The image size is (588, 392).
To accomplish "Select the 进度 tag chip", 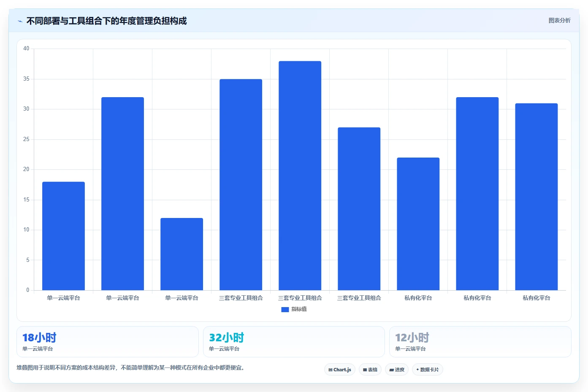I will point(397,370).
